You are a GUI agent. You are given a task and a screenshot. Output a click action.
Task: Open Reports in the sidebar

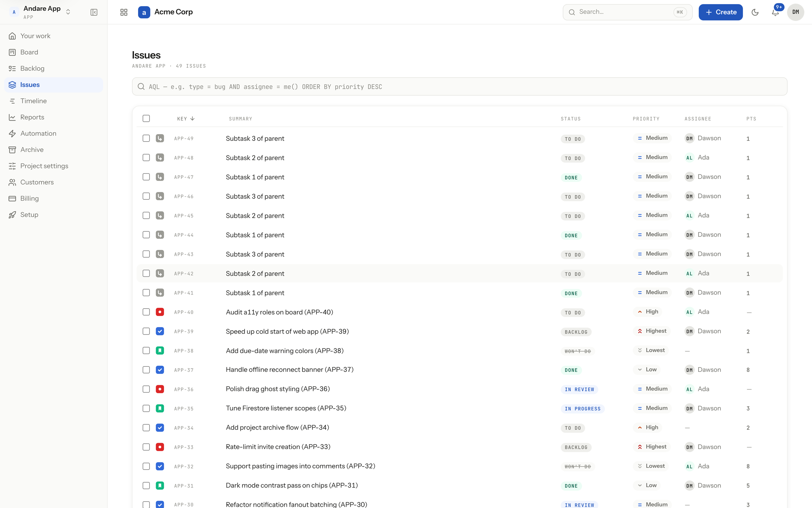[53, 117]
